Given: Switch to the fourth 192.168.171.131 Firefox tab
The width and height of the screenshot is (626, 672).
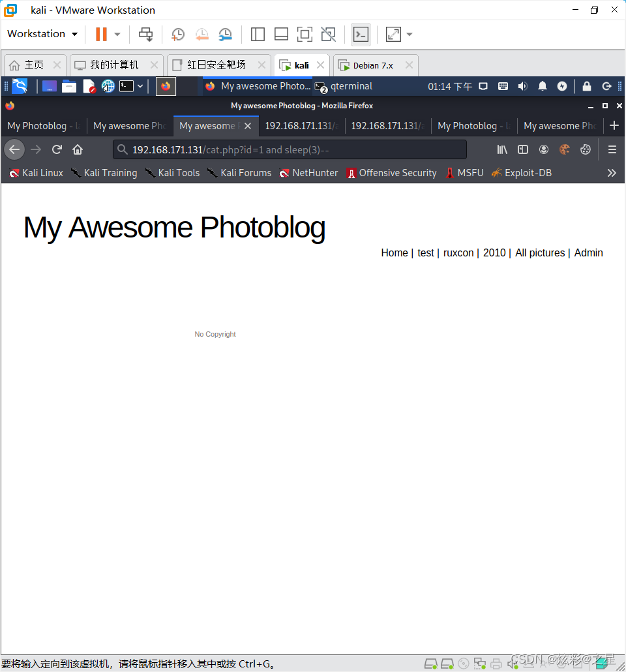Looking at the screenshot, I should 302,125.
